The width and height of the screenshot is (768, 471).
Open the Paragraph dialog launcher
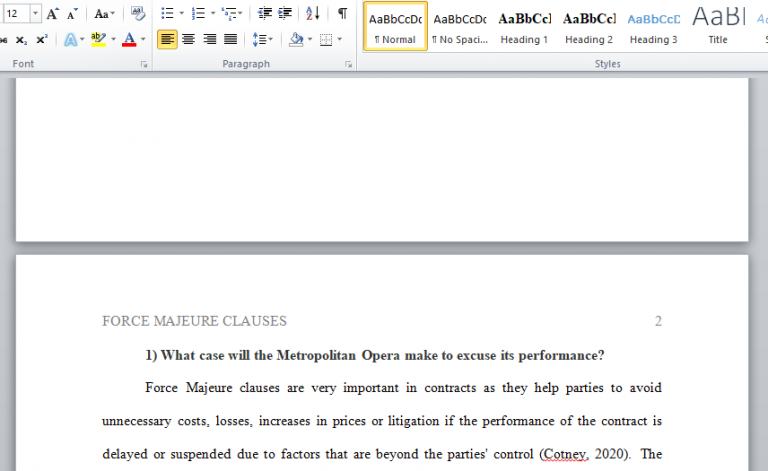click(x=348, y=64)
